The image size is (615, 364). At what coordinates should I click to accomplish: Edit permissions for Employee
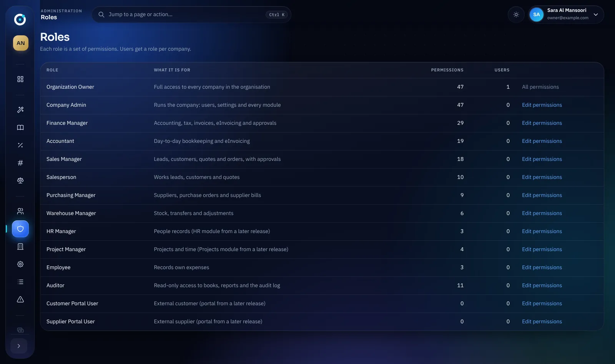[x=542, y=267]
